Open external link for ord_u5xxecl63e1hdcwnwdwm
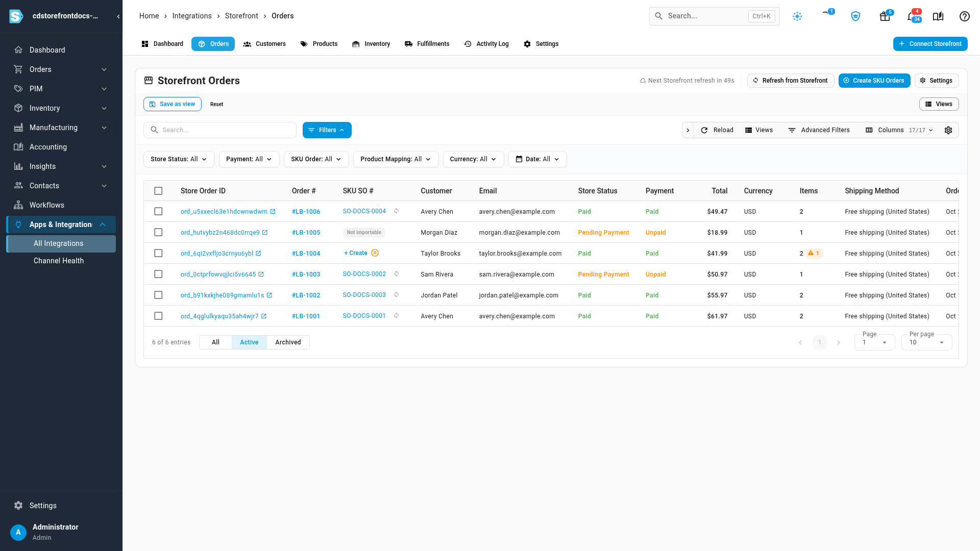980x551 pixels. [x=273, y=211]
